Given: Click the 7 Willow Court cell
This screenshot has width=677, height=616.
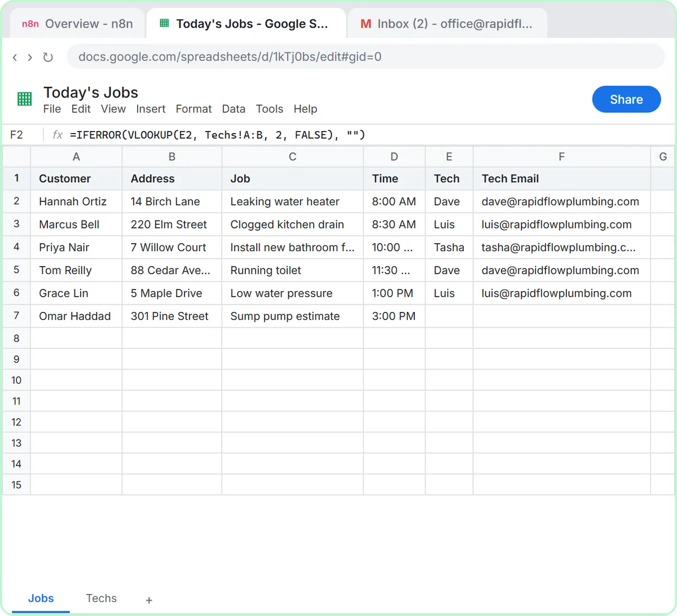Looking at the screenshot, I should (x=172, y=248).
